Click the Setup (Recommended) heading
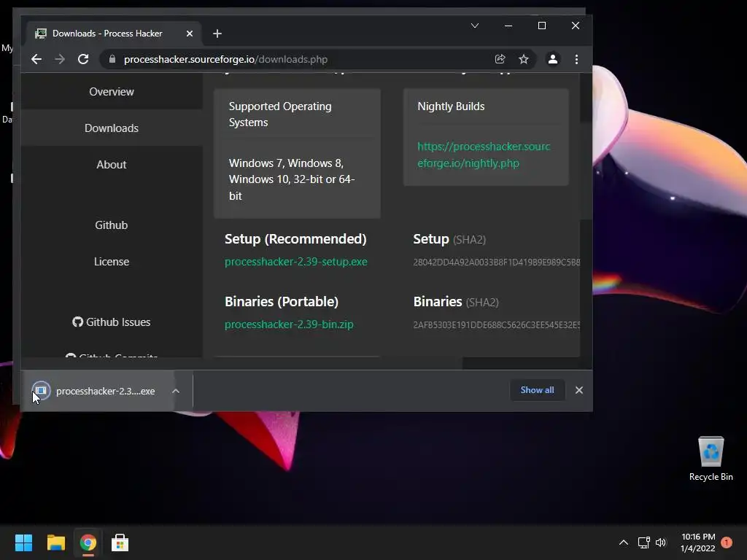This screenshot has height=560, width=747. (295, 238)
